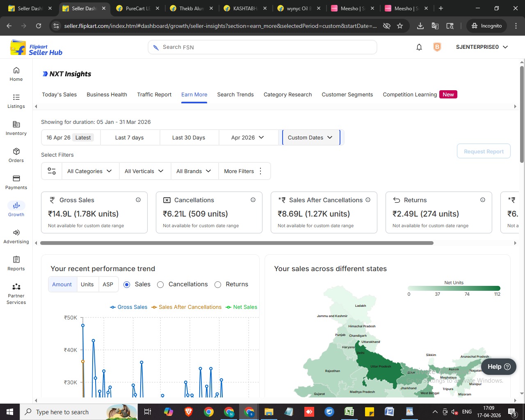Show info for Cancellations card
This screenshot has height=420, width=525.
[253, 200]
